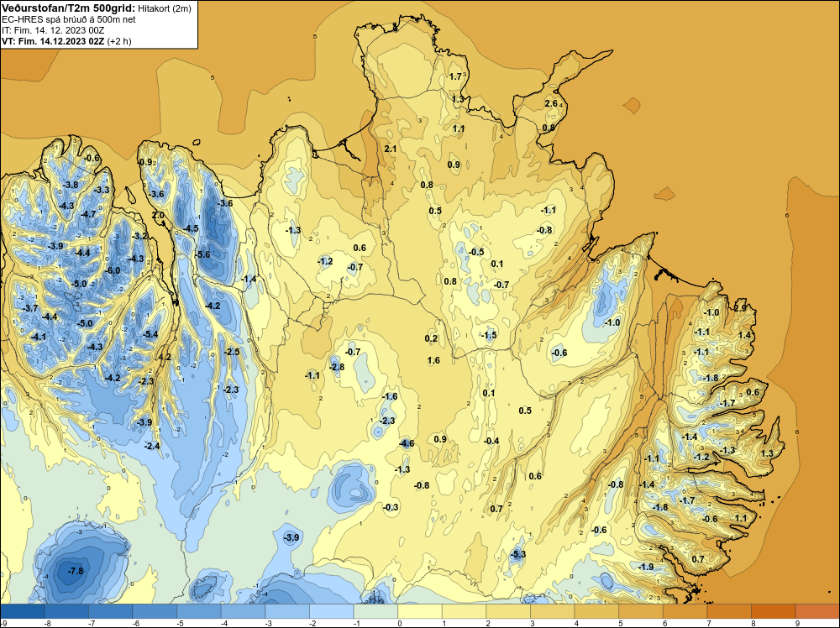
Task: Click the -2.8 temperature label
Action: 337,367
